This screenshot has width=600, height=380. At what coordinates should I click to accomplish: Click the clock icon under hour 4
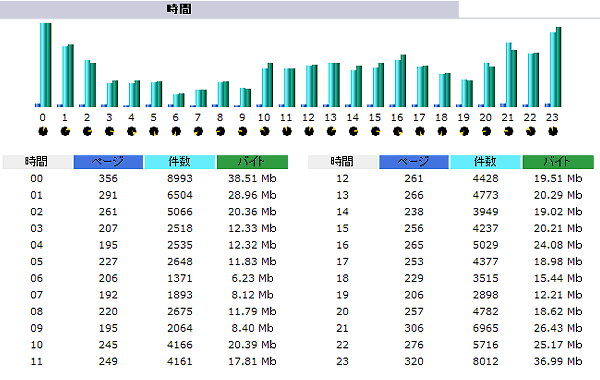coord(132,132)
